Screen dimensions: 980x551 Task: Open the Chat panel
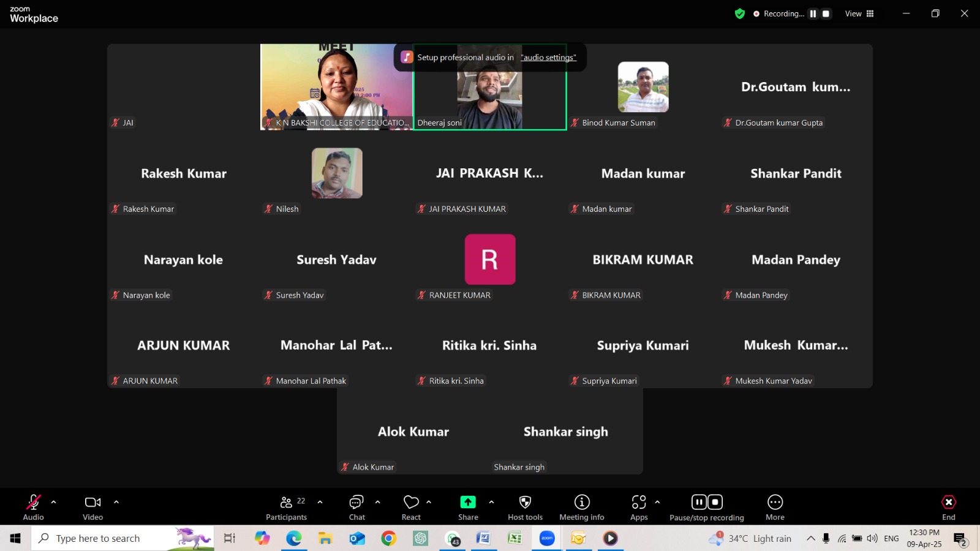(x=356, y=502)
